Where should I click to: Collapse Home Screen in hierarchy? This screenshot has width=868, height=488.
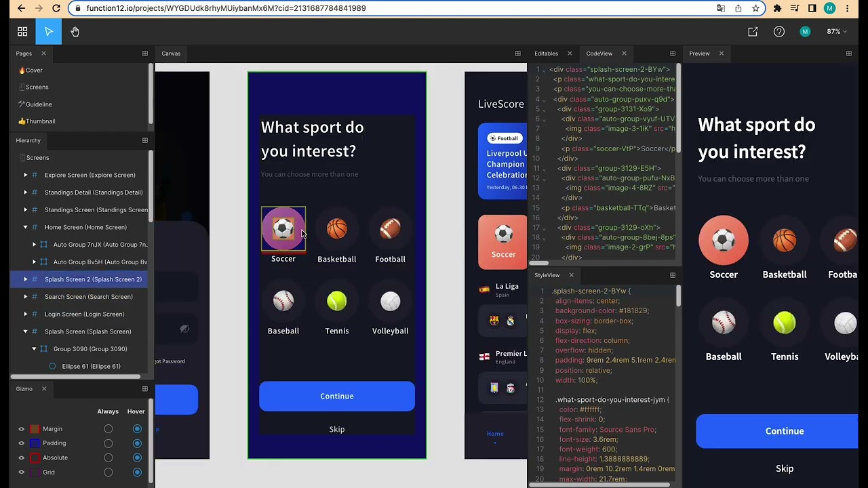tap(26, 227)
